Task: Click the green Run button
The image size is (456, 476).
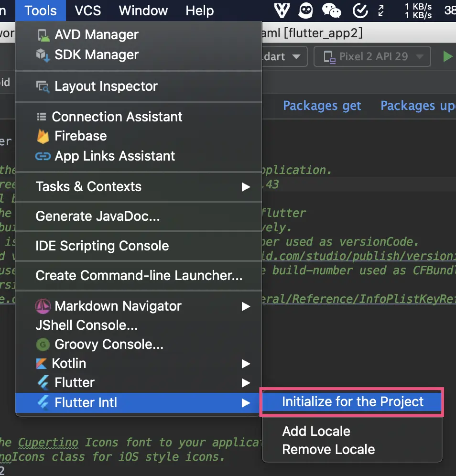Action: point(447,56)
